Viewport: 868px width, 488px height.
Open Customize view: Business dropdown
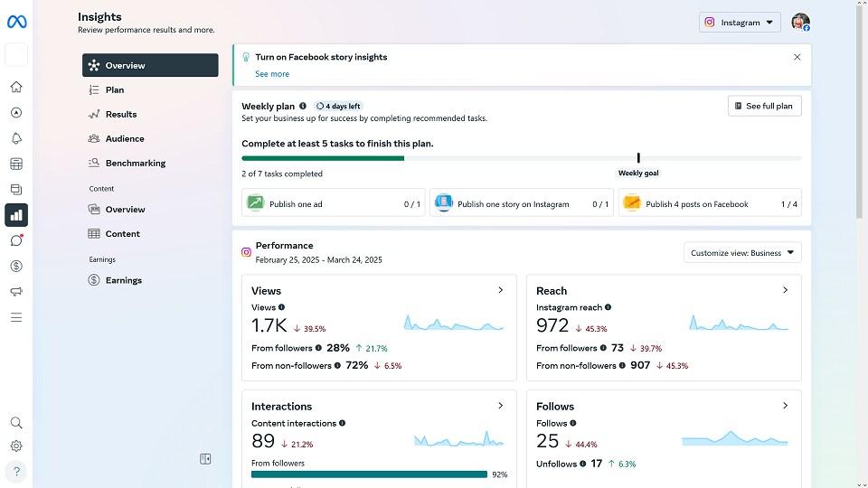point(741,253)
